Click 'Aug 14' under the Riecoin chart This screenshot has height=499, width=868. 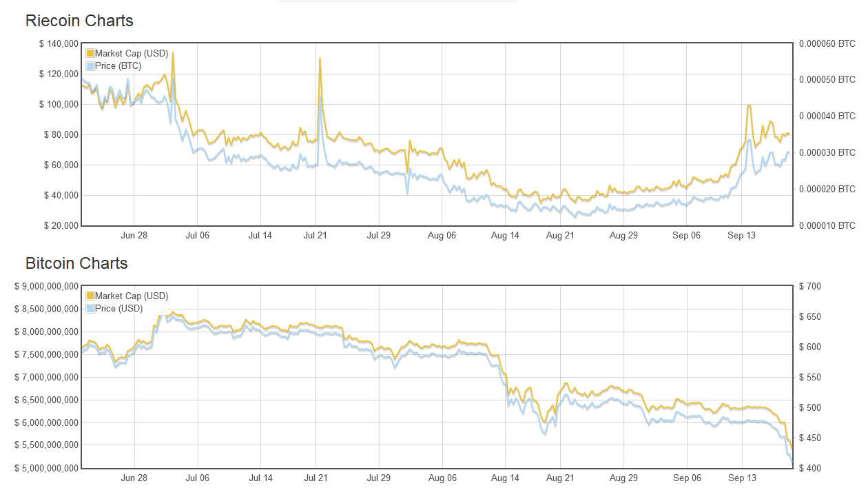click(x=505, y=236)
